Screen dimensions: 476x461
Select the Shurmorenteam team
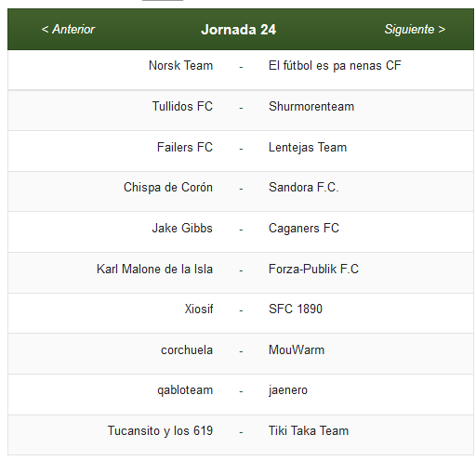click(311, 106)
